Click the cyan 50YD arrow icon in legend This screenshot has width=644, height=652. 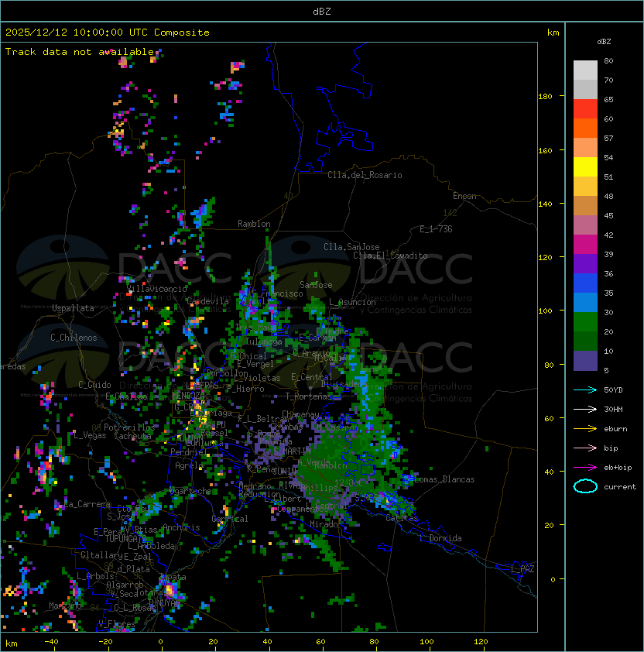click(x=585, y=389)
